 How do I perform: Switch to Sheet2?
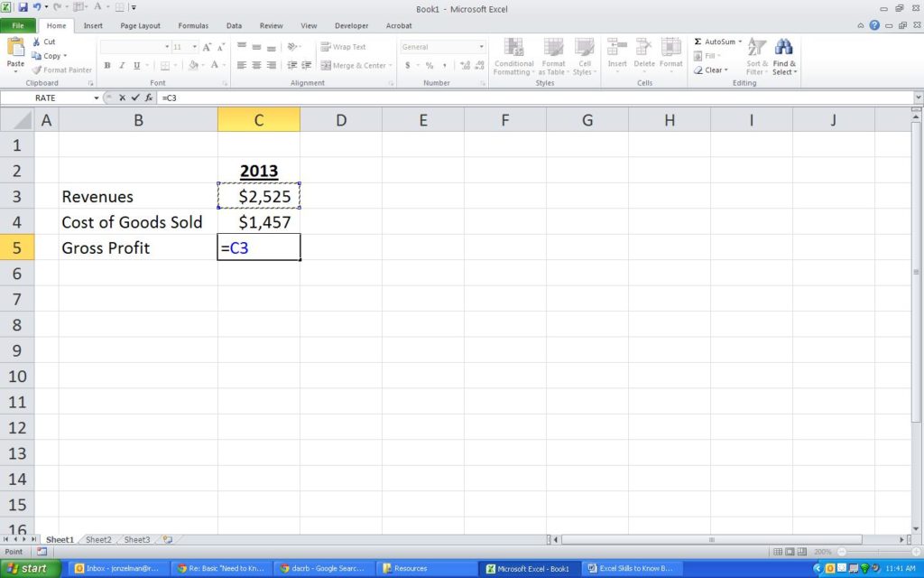coord(97,539)
